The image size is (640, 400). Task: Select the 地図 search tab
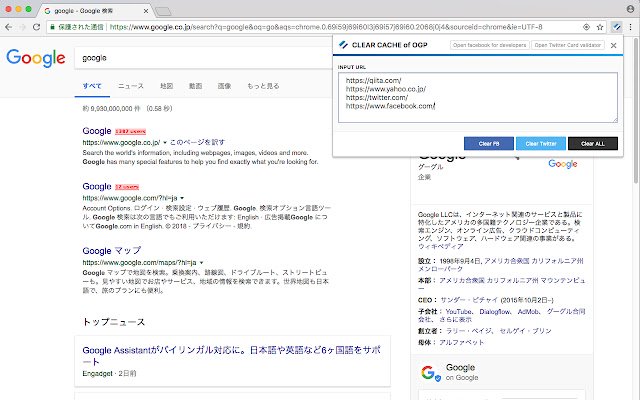click(x=167, y=86)
